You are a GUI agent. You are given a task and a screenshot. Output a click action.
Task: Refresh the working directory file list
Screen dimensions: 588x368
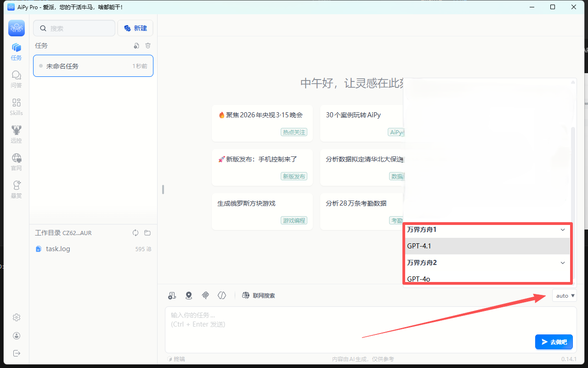click(x=136, y=233)
